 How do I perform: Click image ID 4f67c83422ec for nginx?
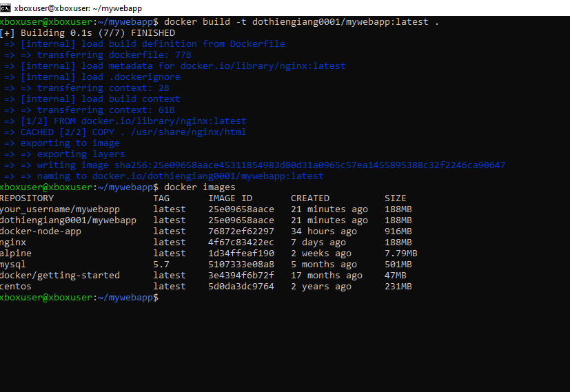[241, 243]
